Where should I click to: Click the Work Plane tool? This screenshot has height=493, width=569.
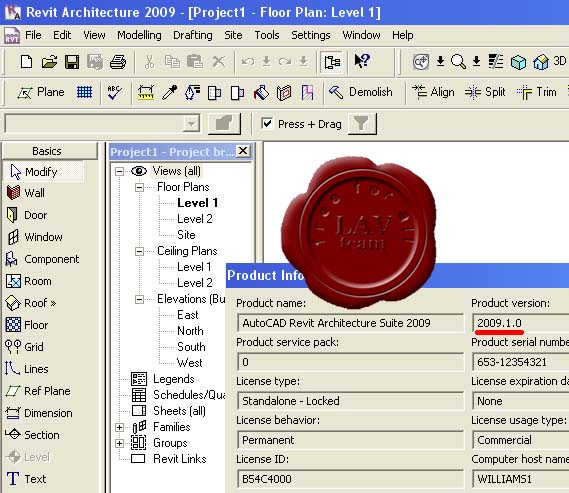pos(41,93)
